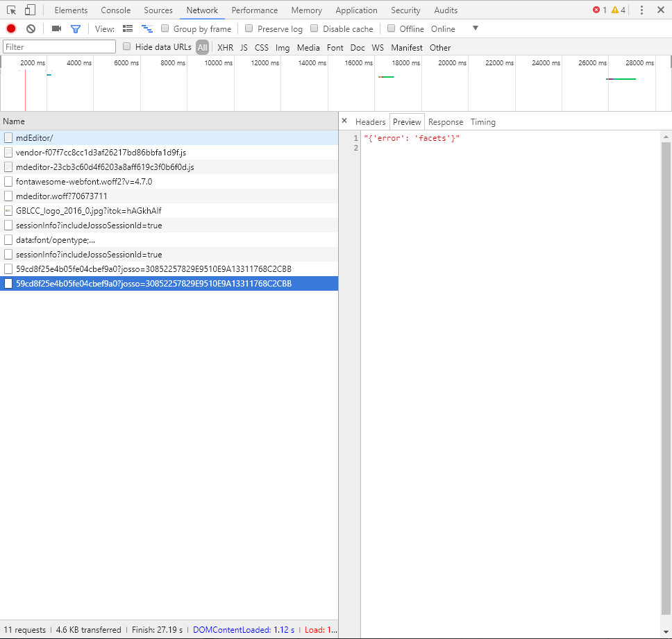Select the inspect element cursor icon
This screenshot has height=639, width=672.
[x=10, y=10]
